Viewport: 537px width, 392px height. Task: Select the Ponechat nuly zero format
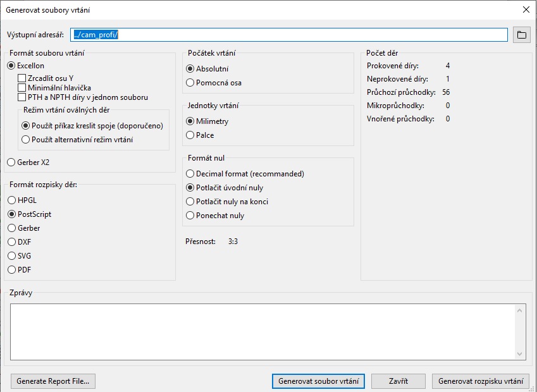click(x=190, y=216)
